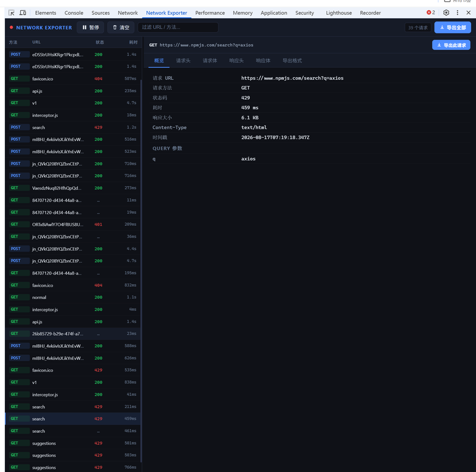The height and width of the screenshot is (472, 476).
Task: Select the 响应头 response headers tab
Action: [x=236, y=61]
